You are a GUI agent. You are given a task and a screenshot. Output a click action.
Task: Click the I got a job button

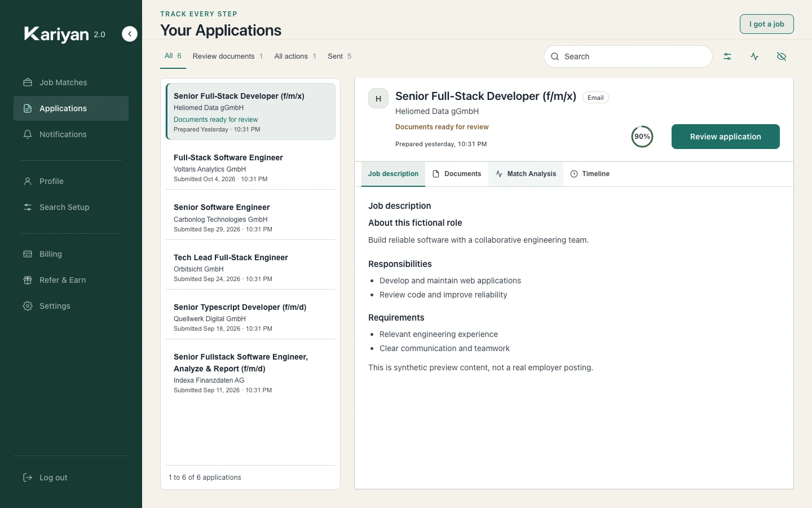[767, 24]
